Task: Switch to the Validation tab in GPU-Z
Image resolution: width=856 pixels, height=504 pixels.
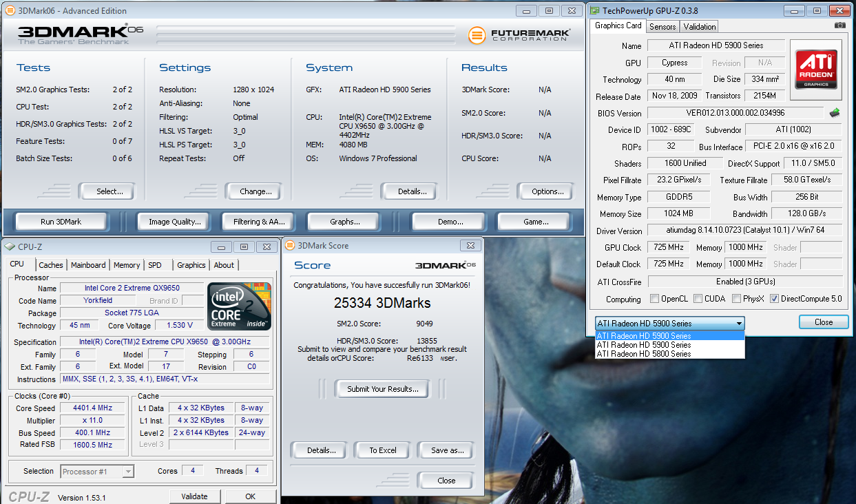Action: click(x=700, y=27)
